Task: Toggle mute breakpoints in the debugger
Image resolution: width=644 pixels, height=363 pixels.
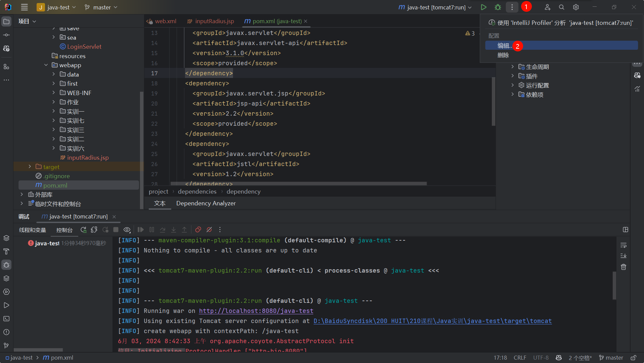Action: (209, 230)
